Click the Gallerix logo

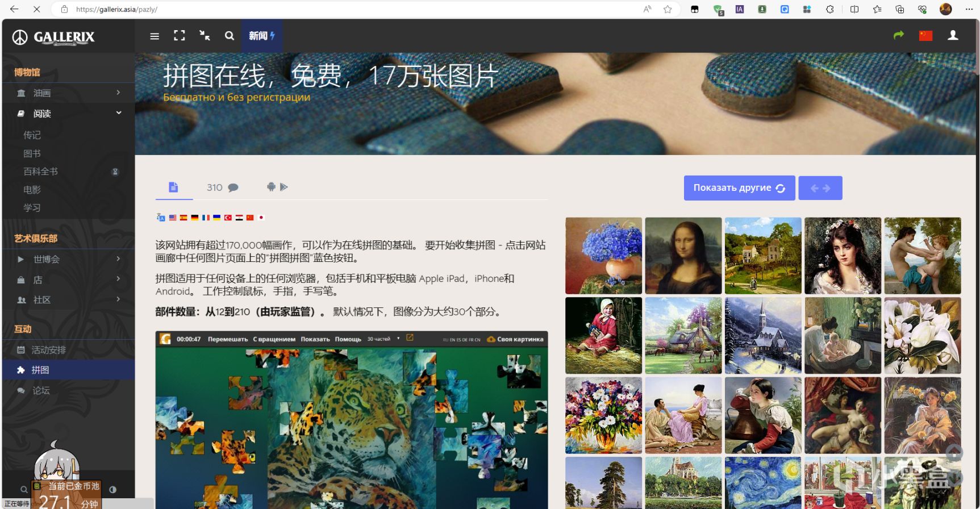[x=53, y=37]
